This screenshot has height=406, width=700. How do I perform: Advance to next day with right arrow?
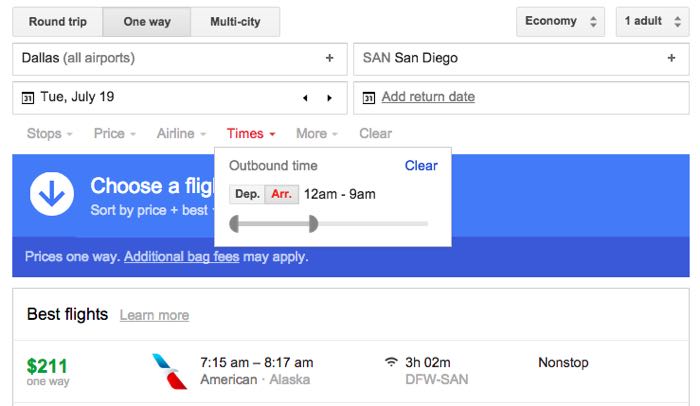click(x=329, y=98)
